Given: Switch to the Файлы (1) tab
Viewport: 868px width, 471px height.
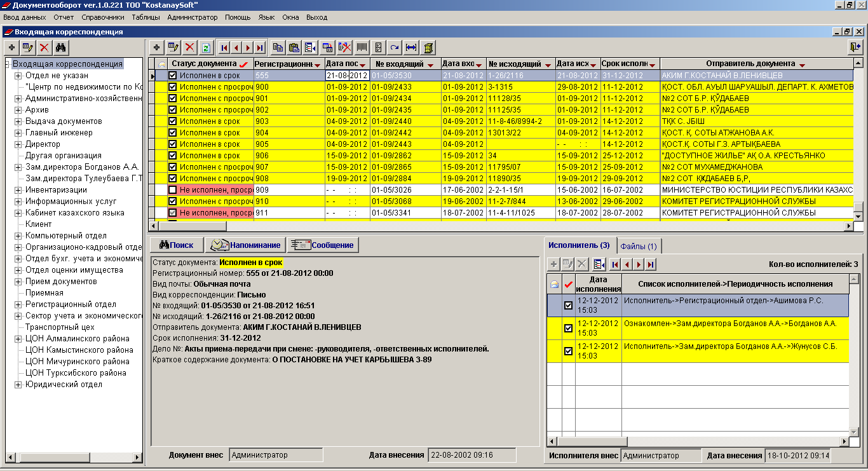Looking at the screenshot, I should [639, 246].
